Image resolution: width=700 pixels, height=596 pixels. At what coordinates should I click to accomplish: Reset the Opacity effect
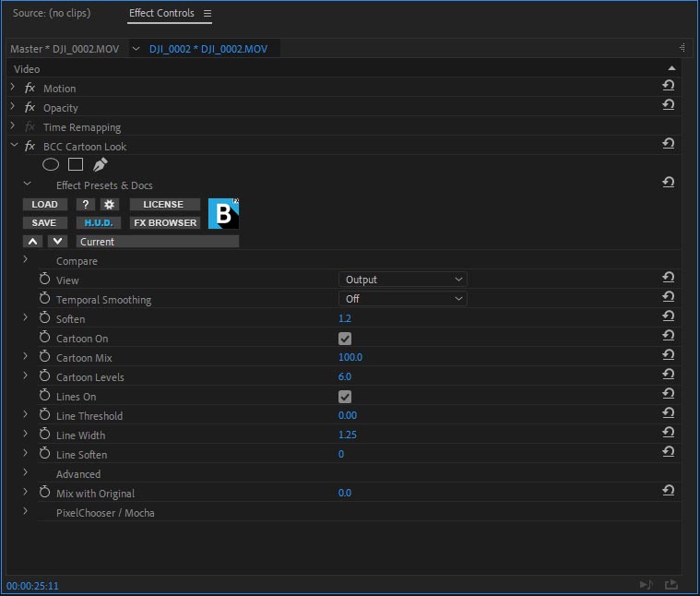coord(668,104)
